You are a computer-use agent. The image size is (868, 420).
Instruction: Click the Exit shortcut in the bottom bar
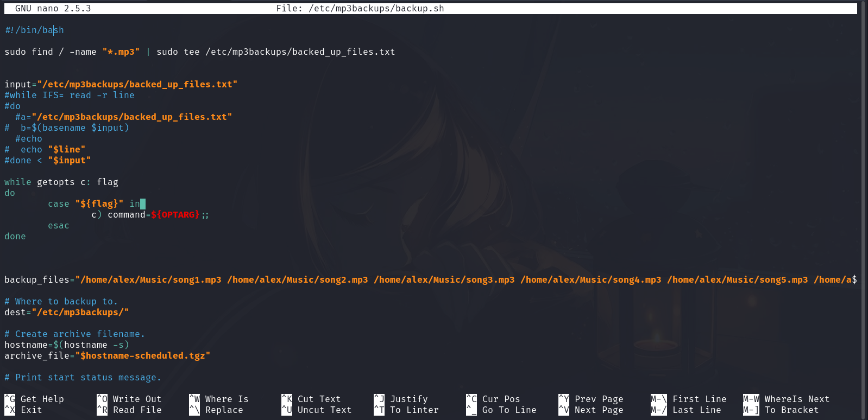pyautogui.click(x=31, y=410)
